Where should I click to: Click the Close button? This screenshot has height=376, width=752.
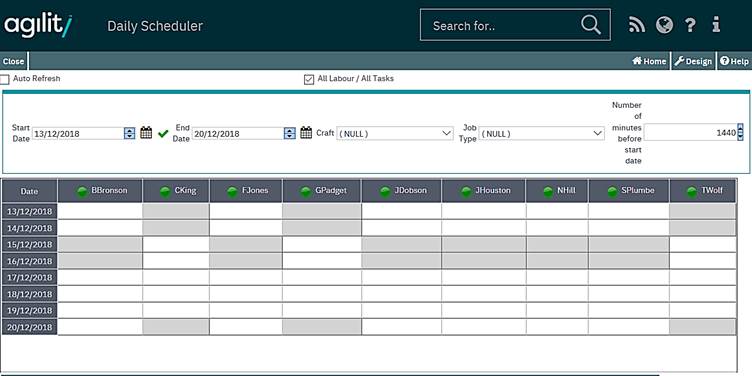(13, 61)
